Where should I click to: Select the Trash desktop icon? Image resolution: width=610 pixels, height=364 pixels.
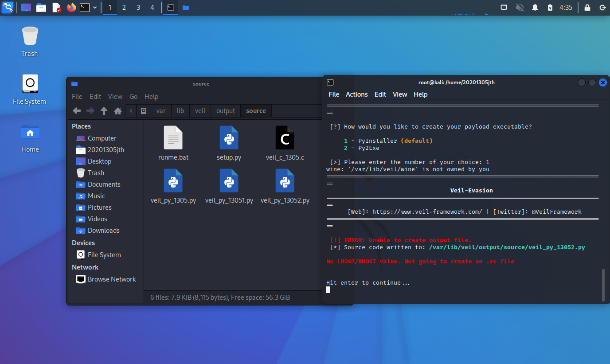[x=30, y=42]
